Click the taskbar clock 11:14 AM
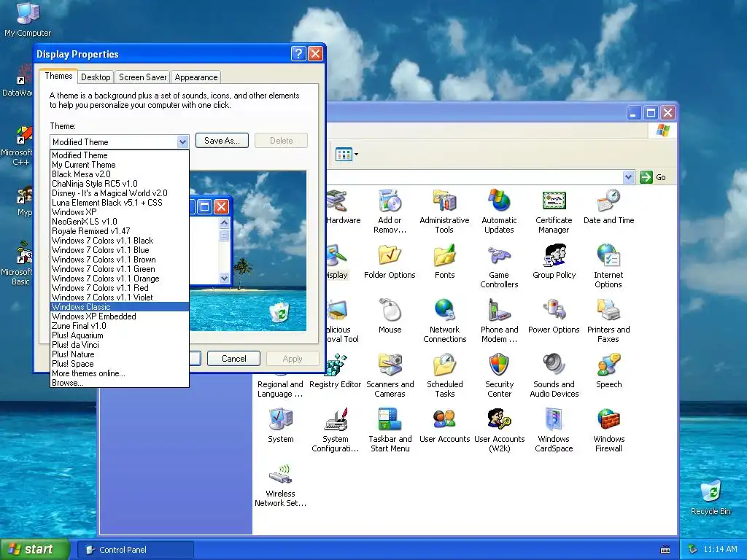This screenshot has height=560, width=747. [720, 549]
